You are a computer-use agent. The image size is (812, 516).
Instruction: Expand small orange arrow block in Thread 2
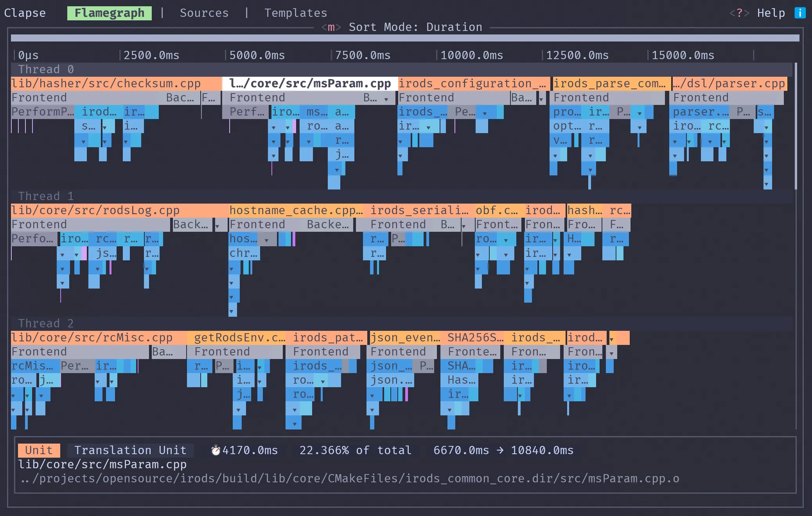click(612, 339)
